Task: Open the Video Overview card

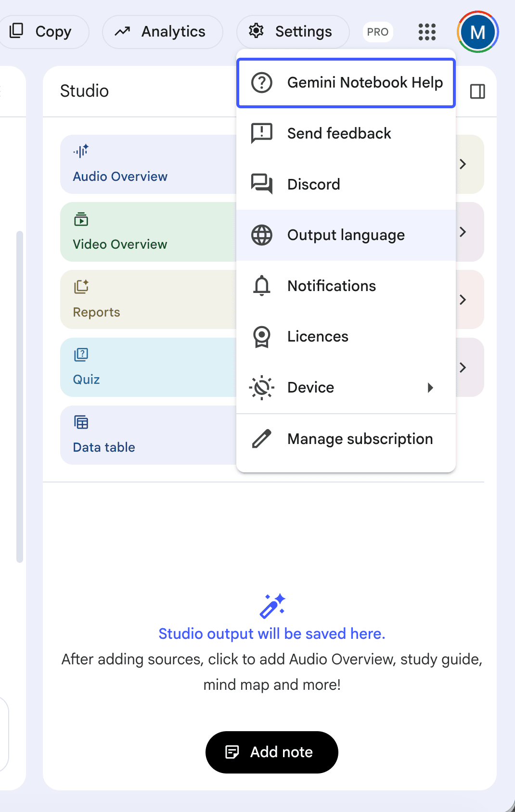Action: point(148,232)
